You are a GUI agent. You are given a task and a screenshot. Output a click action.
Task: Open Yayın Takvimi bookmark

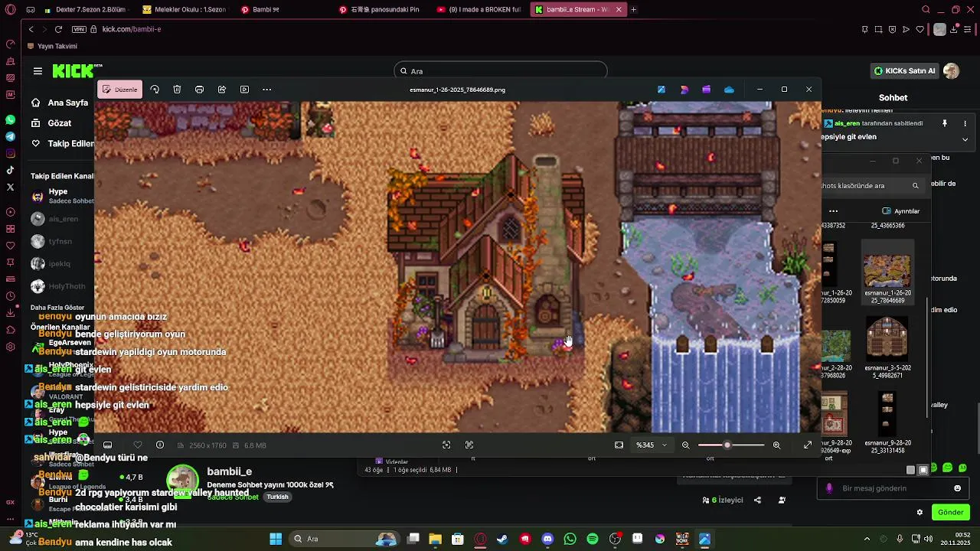tap(52, 46)
